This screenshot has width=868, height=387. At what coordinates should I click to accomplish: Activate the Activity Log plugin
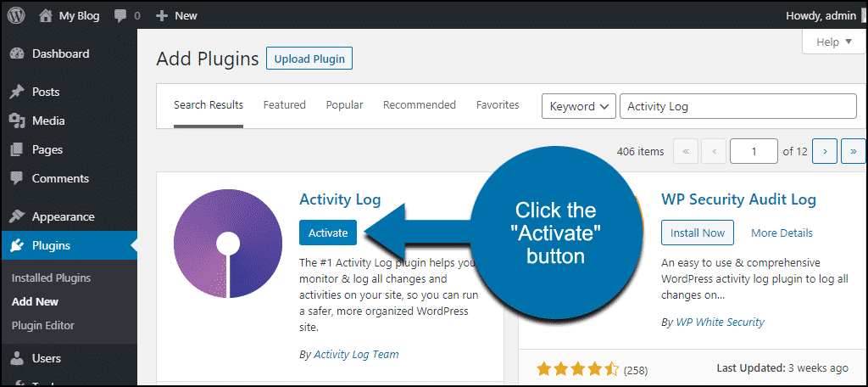328,233
